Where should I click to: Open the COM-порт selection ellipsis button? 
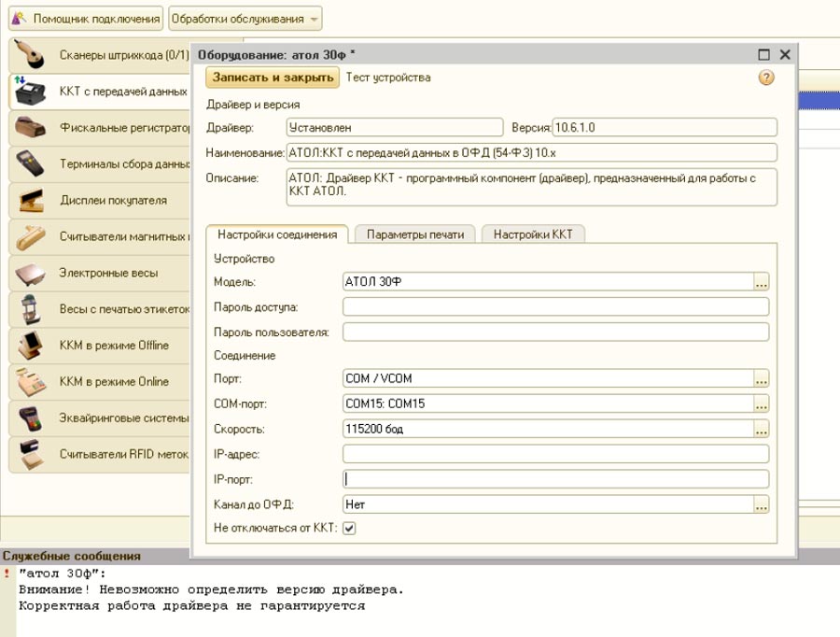click(762, 403)
